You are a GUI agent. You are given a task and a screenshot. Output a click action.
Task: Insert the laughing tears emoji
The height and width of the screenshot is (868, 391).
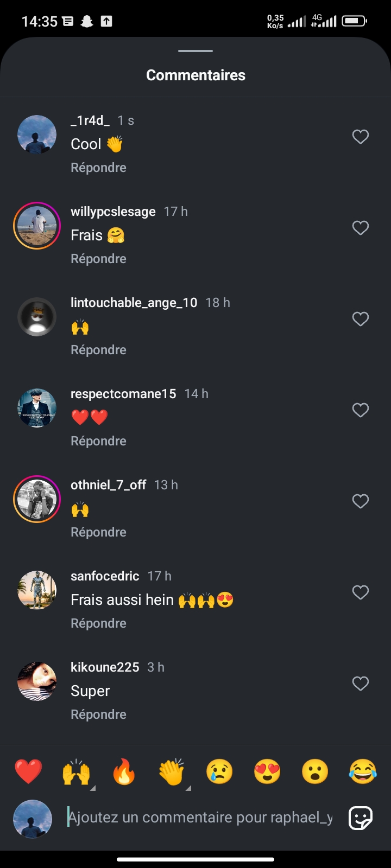click(x=363, y=771)
